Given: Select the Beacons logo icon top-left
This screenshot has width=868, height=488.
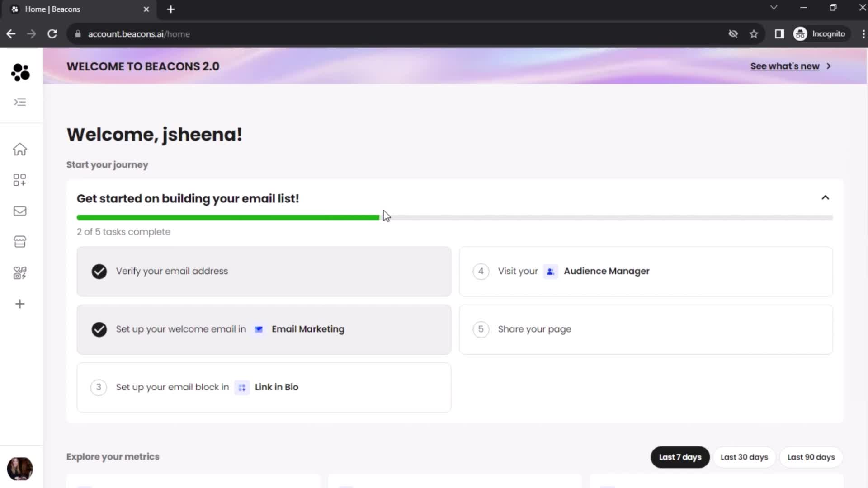Looking at the screenshot, I should click(x=20, y=71).
